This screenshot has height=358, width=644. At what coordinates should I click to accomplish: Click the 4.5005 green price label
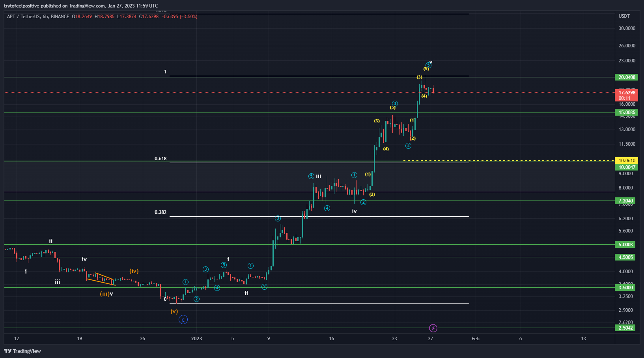pos(625,257)
